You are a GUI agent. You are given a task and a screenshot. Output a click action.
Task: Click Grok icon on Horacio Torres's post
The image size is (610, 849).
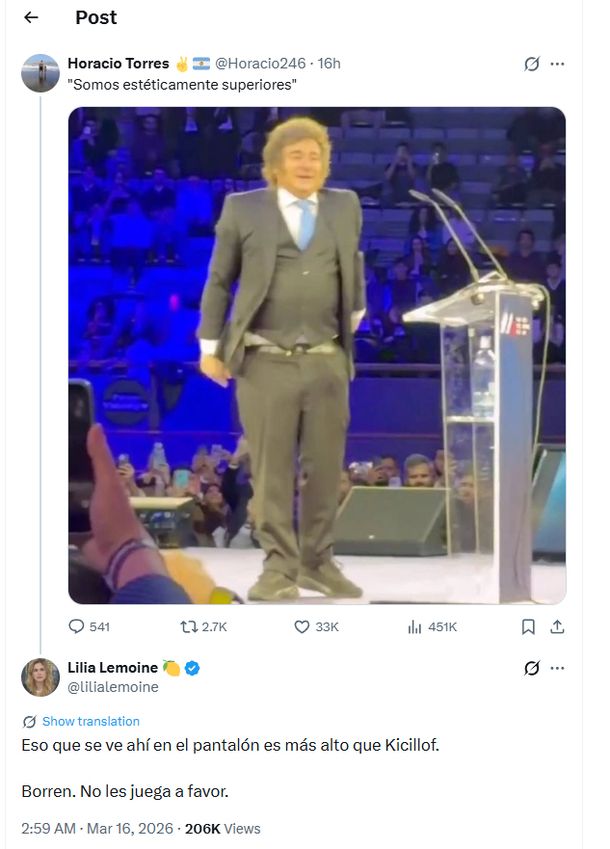pyautogui.click(x=532, y=64)
